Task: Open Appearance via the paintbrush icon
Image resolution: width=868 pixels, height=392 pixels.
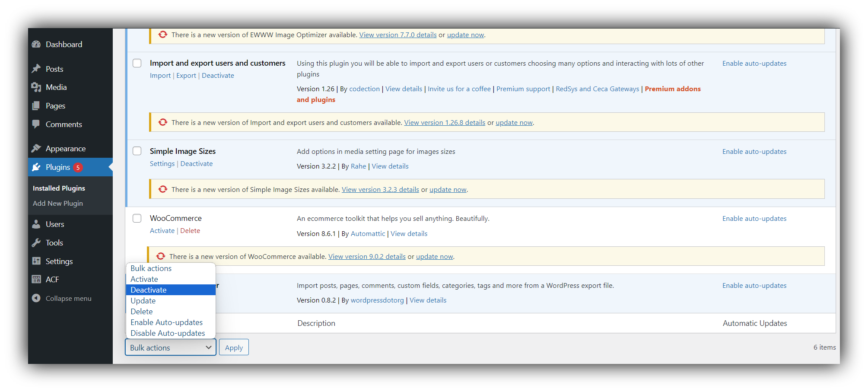Action: [x=36, y=148]
